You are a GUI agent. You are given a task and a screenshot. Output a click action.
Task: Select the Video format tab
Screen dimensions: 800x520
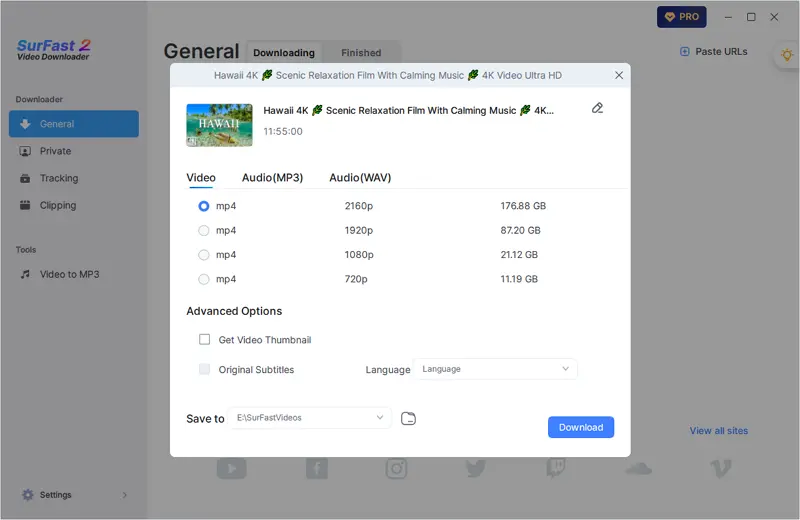201,178
